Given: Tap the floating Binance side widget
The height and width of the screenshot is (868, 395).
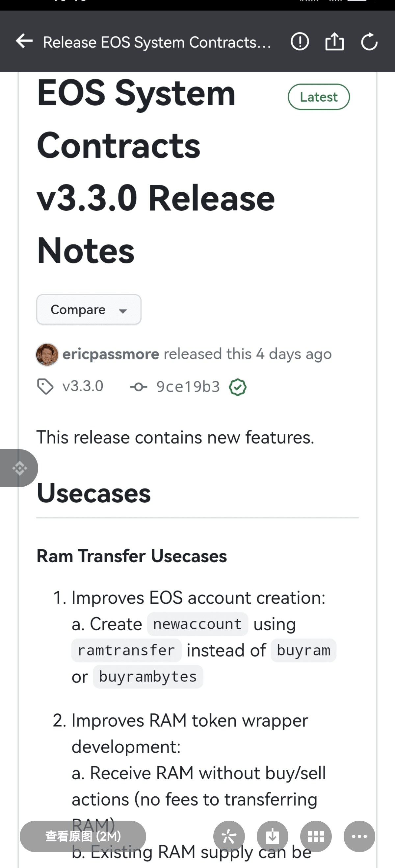Looking at the screenshot, I should click(x=19, y=468).
